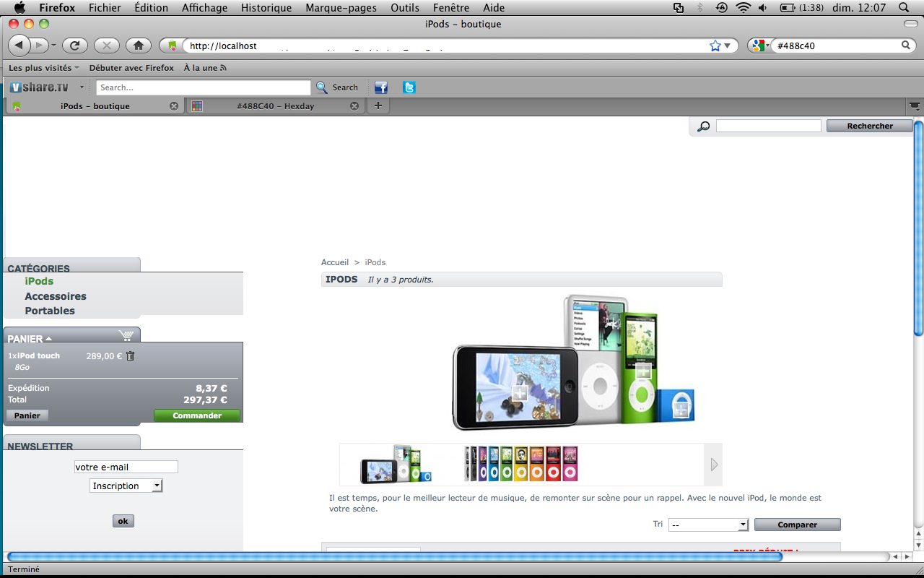Viewport: 924px width, 578px height.
Task: Open the Édition menu
Action: [152, 8]
